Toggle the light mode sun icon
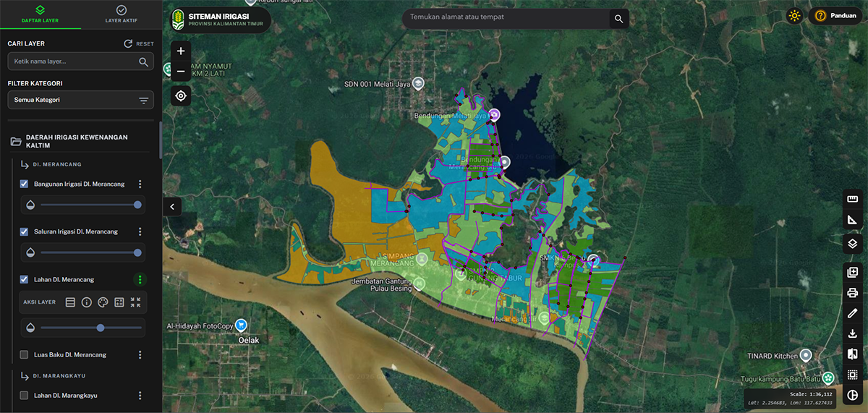Image resolution: width=868 pixels, height=413 pixels. click(795, 16)
